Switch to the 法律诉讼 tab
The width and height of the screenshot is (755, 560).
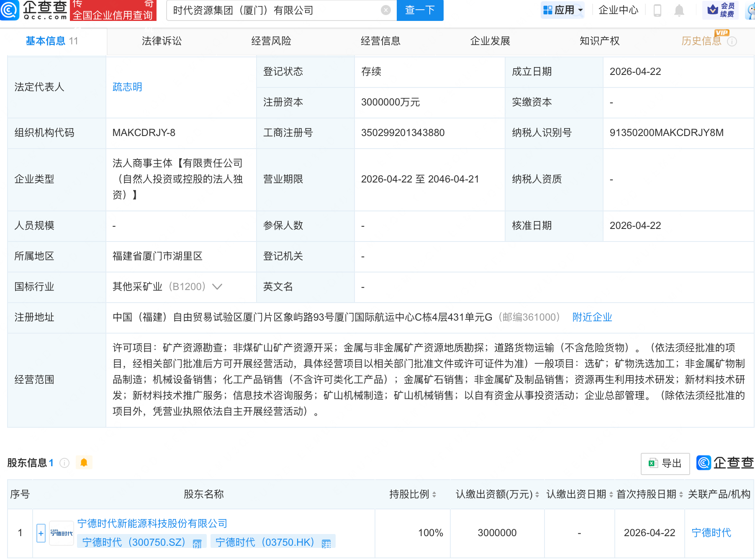point(162,41)
